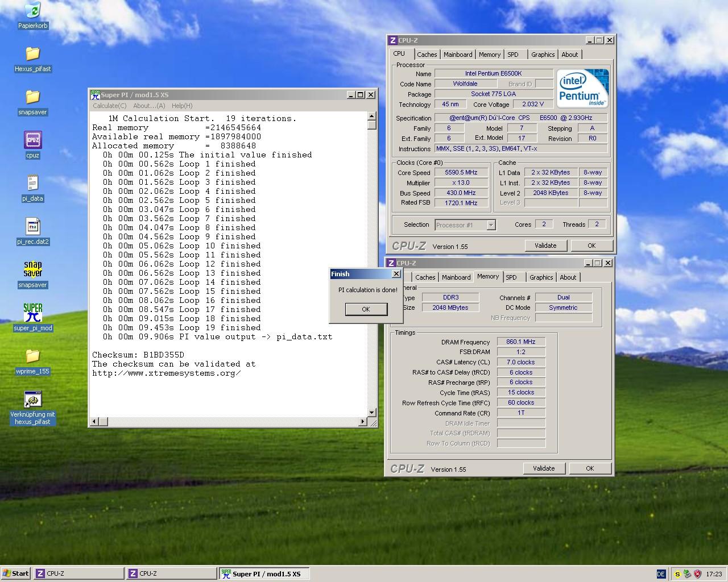
Task: Open the Papierkorb recycle bin icon
Action: pos(33,15)
